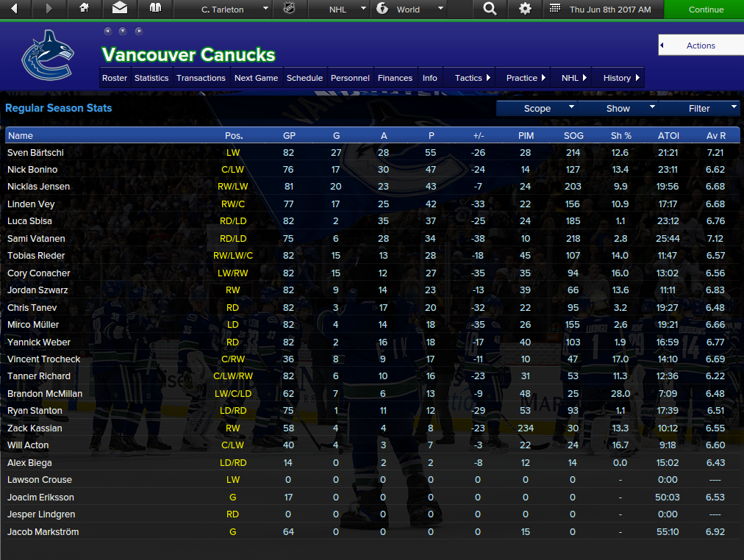This screenshot has width=744, height=560.
Task: Open Sven Bärtschi's player profile
Action: 35,153
